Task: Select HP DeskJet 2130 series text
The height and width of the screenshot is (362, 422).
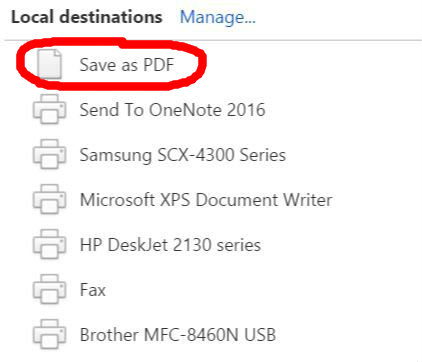Action: pos(170,245)
